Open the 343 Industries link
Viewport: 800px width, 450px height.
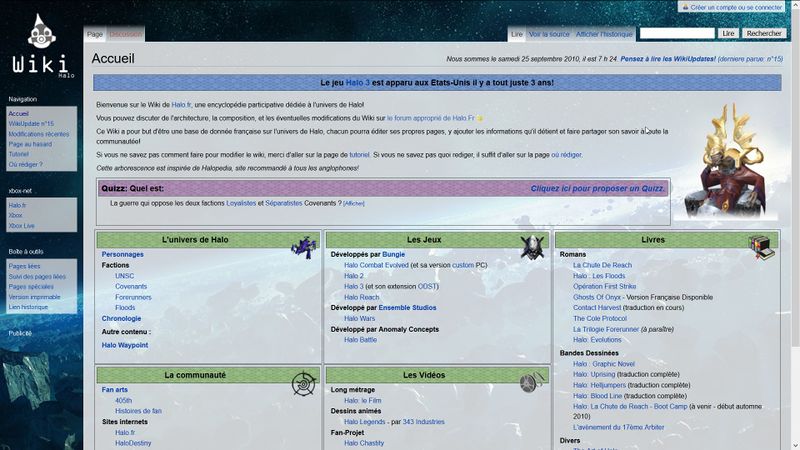click(423, 422)
